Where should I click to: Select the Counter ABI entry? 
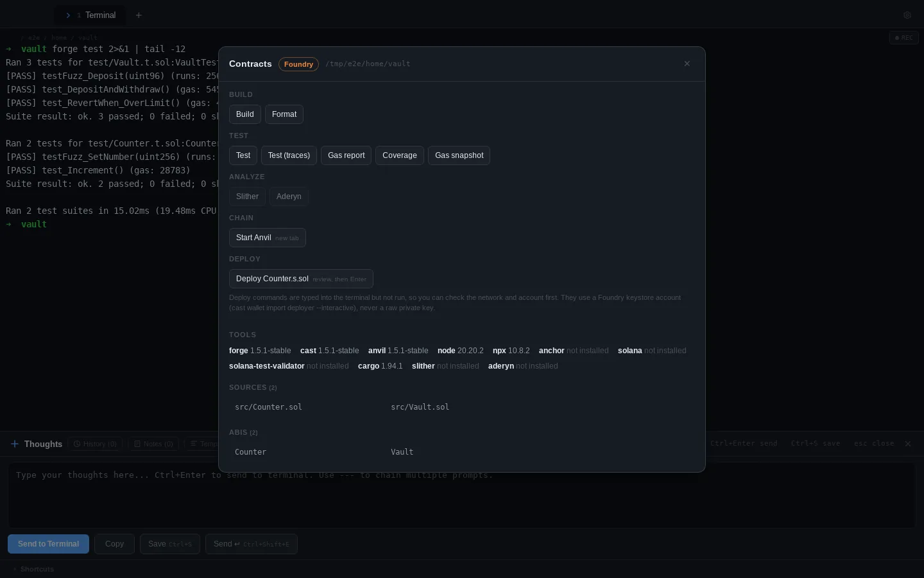click(250, 452)
